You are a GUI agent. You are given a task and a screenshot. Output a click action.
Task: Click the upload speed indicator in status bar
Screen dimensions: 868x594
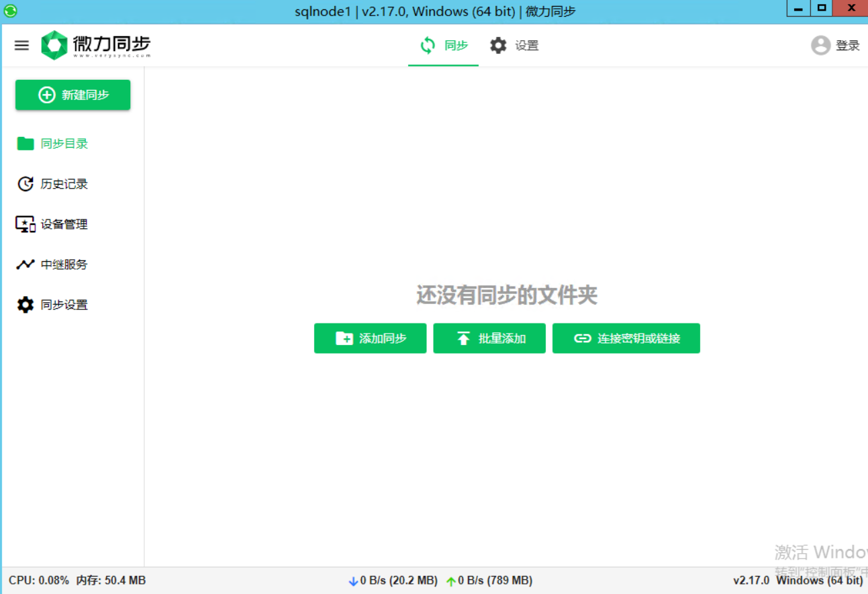click(x=489, y=581)
